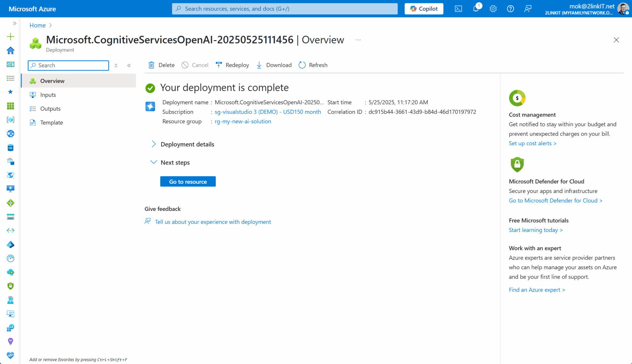Screen dimensions: 632x364
Task: Click the Go to resource button
Action: point(188,182)
